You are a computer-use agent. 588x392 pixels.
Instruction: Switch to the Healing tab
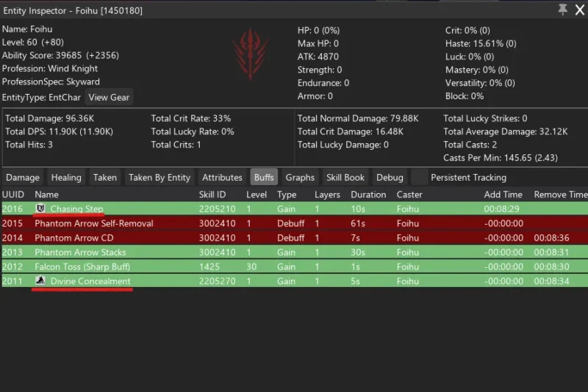coord(66,177)
